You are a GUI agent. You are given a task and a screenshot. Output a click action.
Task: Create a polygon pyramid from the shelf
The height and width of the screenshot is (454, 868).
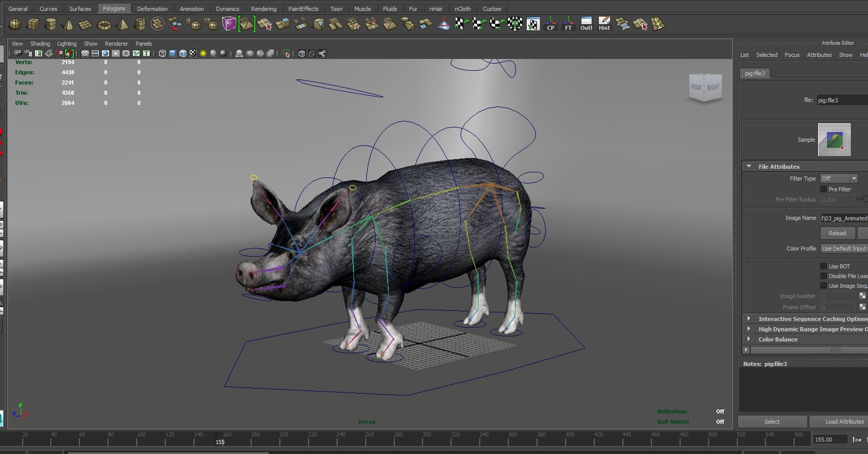(x=122, y=24)
